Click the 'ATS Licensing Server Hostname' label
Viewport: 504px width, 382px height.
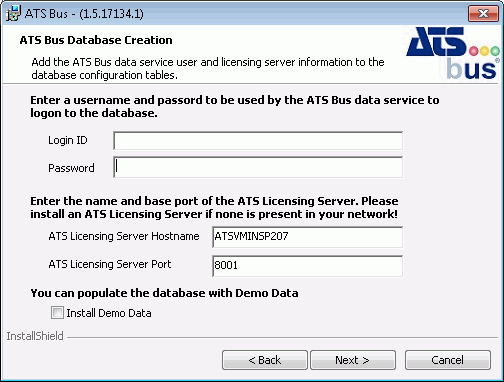(124, 236)
